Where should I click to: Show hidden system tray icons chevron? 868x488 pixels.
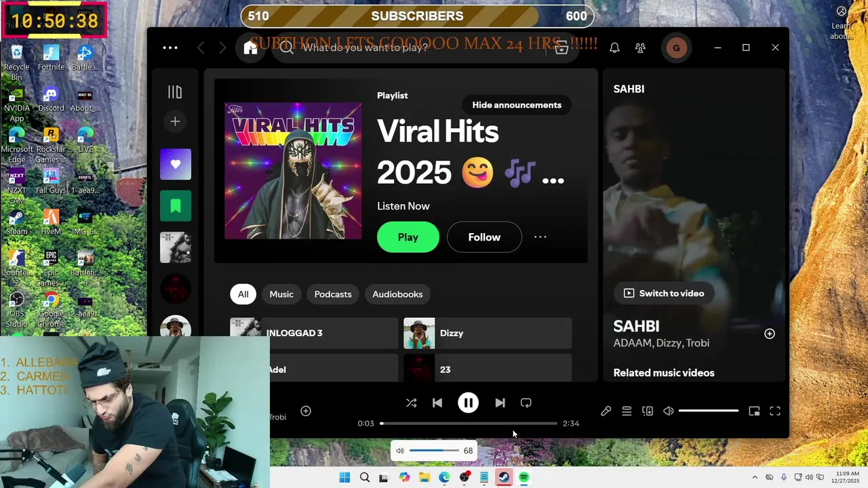pyautogui.click(x=755, y=478)
